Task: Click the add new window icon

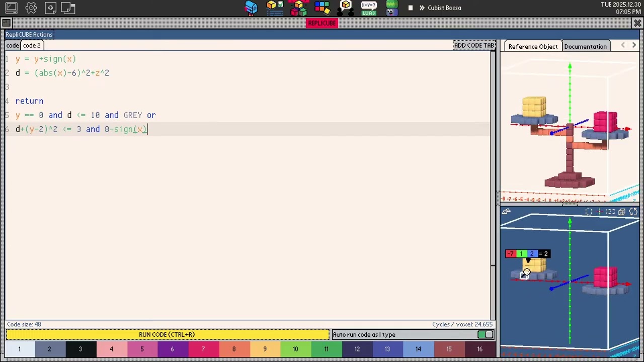Action: [x=50, y=8]
